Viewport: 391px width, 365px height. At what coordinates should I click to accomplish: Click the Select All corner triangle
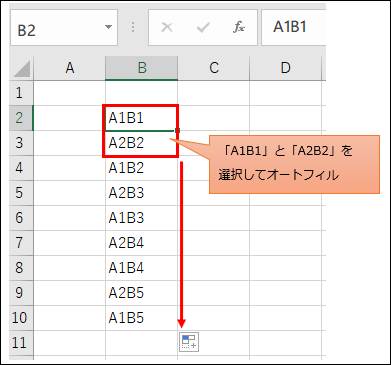22,69
